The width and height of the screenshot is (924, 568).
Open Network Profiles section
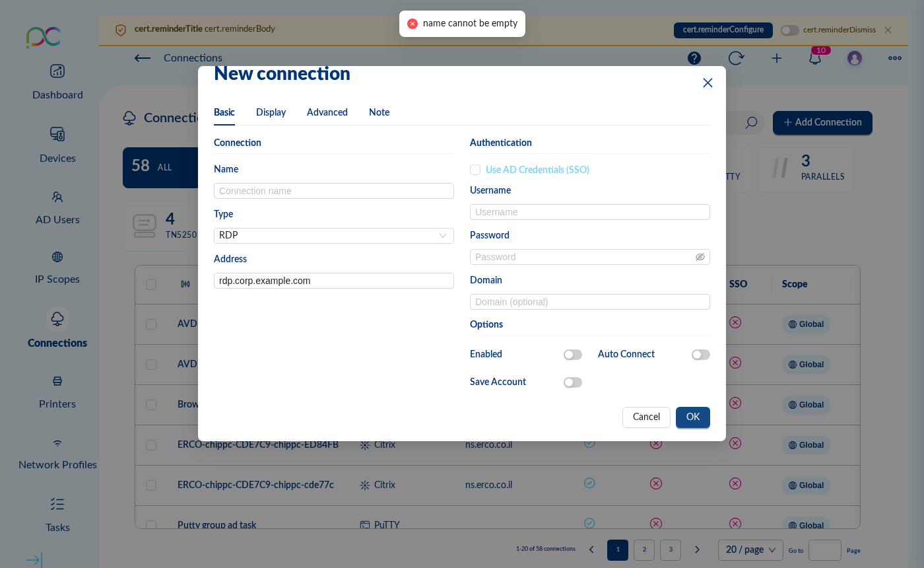(57, 452)
